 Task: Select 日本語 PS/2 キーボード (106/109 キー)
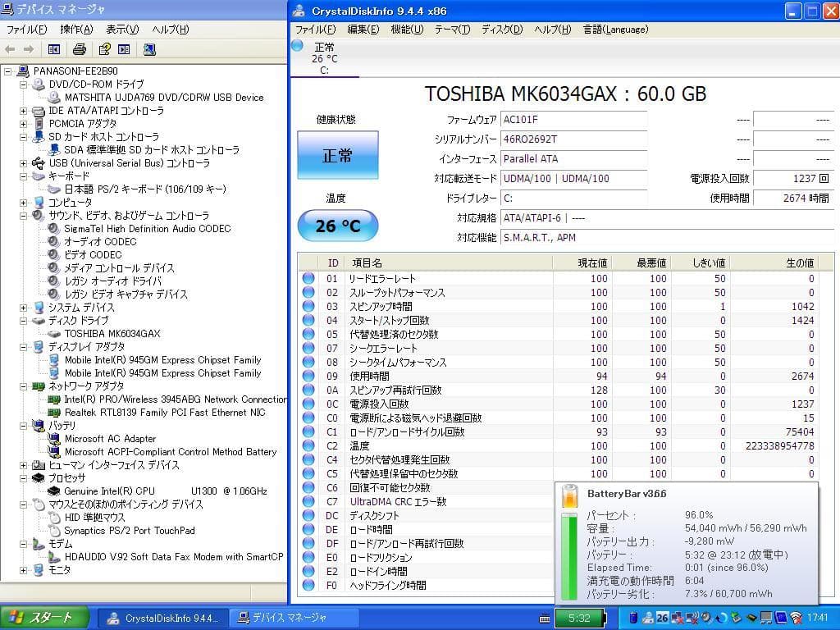pyautogui.click(x=145, y=189)
